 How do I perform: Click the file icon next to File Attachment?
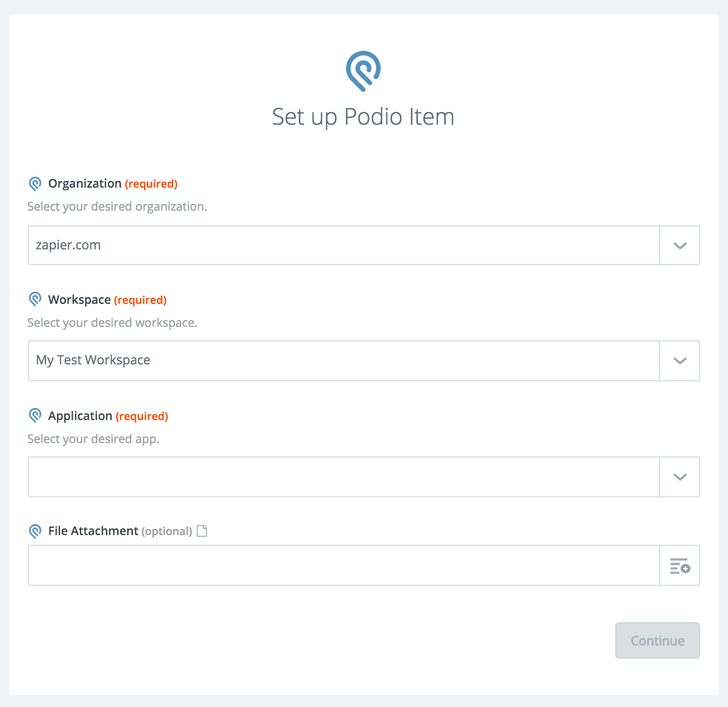pyautogui.click(x=202, y=531)
